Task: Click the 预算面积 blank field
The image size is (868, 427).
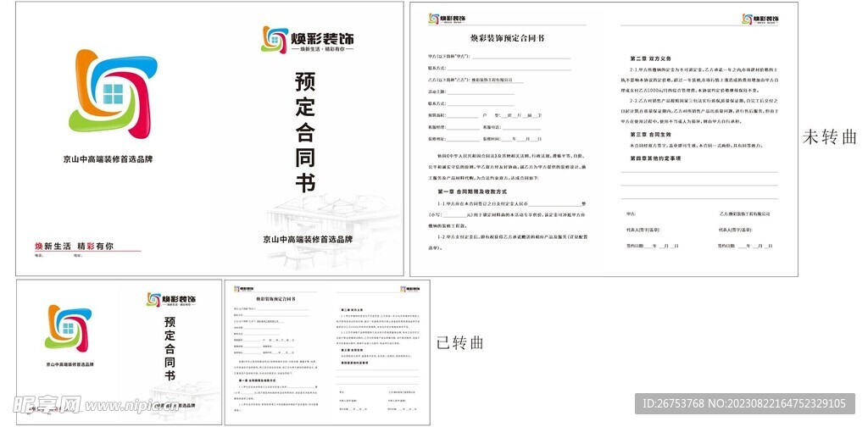Action: 463,115
